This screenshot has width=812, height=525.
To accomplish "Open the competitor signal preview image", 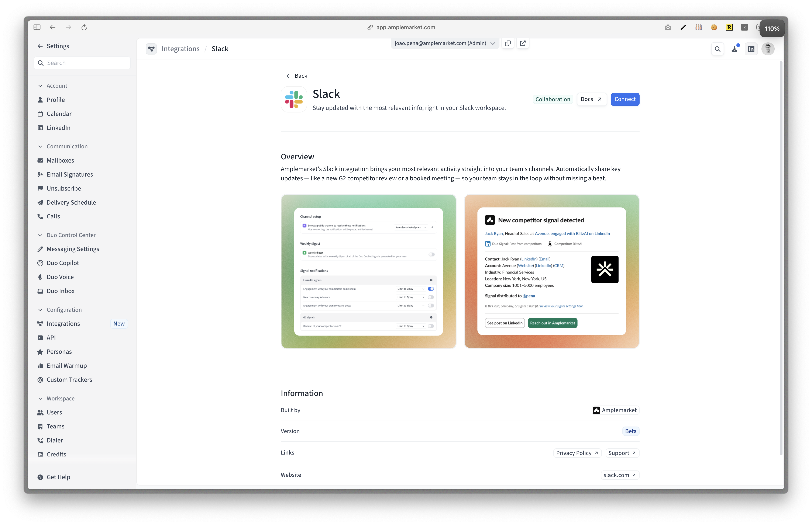I will coord(551,271).
